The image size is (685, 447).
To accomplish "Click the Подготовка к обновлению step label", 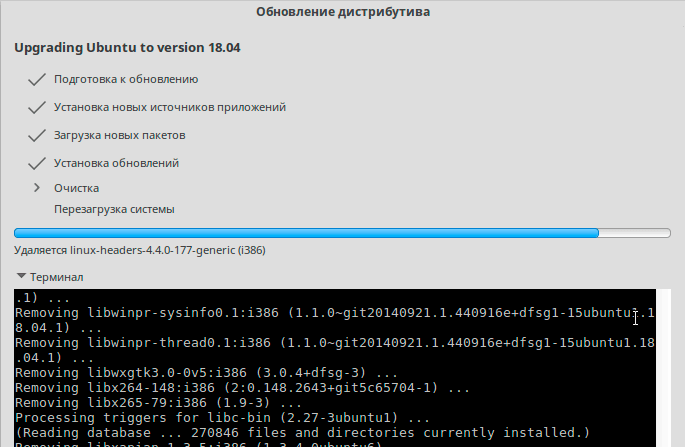I will click(125, 79).
